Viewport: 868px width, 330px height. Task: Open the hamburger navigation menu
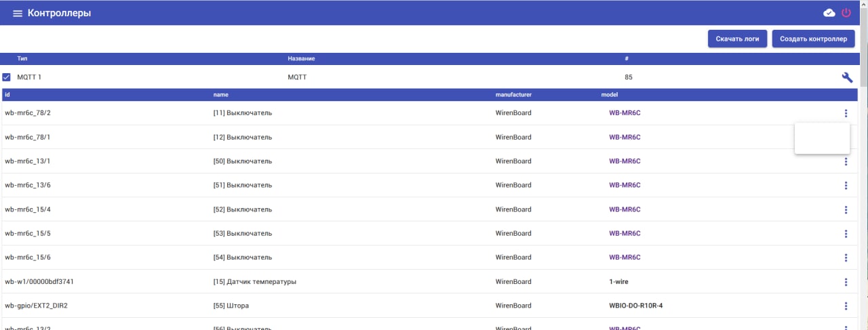[x=18, y=14]
